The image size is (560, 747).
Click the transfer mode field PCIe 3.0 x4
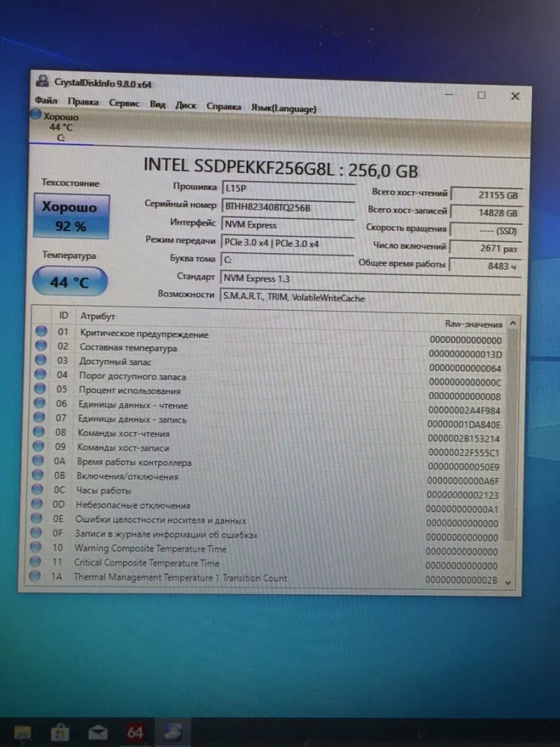(288, 242)
